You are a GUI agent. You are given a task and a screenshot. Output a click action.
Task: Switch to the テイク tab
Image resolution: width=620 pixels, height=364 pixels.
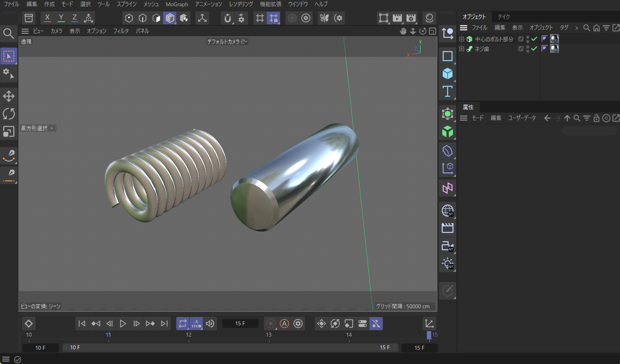(x=504, y=17)
